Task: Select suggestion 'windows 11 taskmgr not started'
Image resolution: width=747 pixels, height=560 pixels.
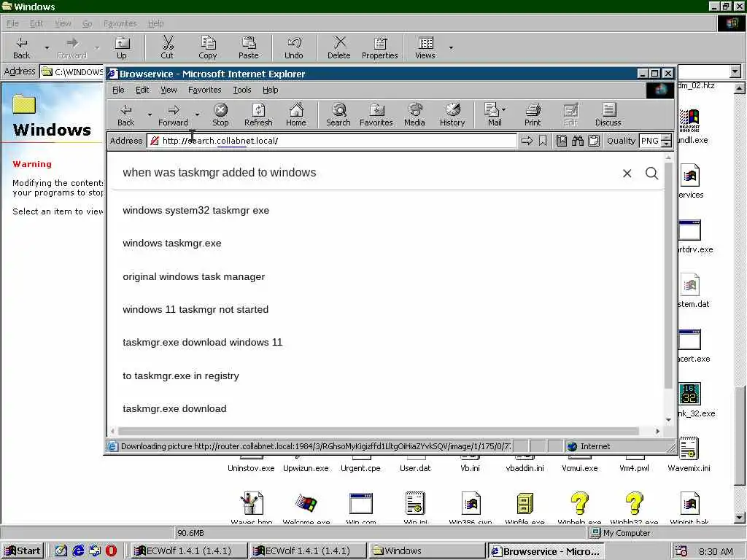Action: (196, 309)
